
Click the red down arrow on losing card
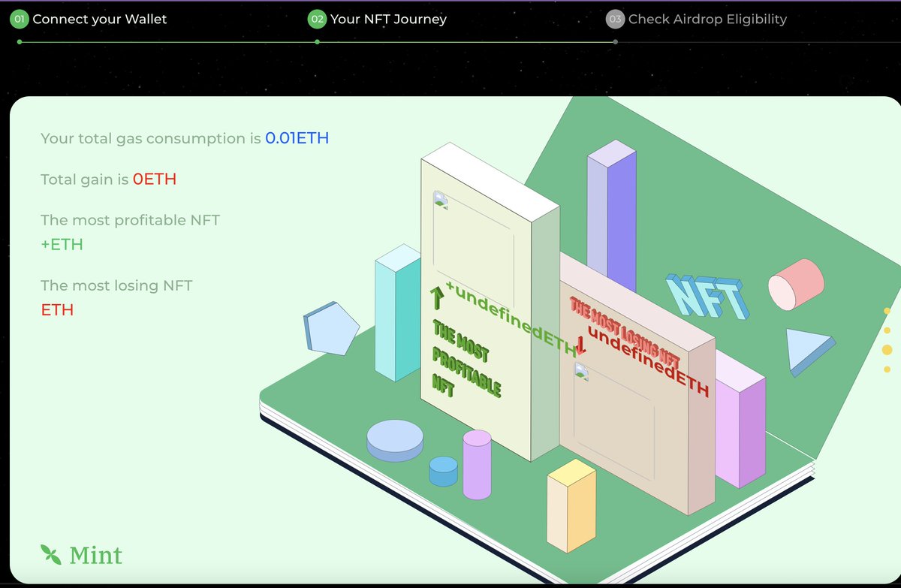[x=580, y=346]
